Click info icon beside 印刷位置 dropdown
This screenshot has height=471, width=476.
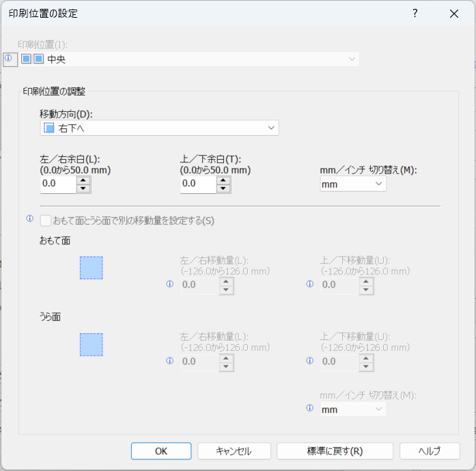point(8,59)
